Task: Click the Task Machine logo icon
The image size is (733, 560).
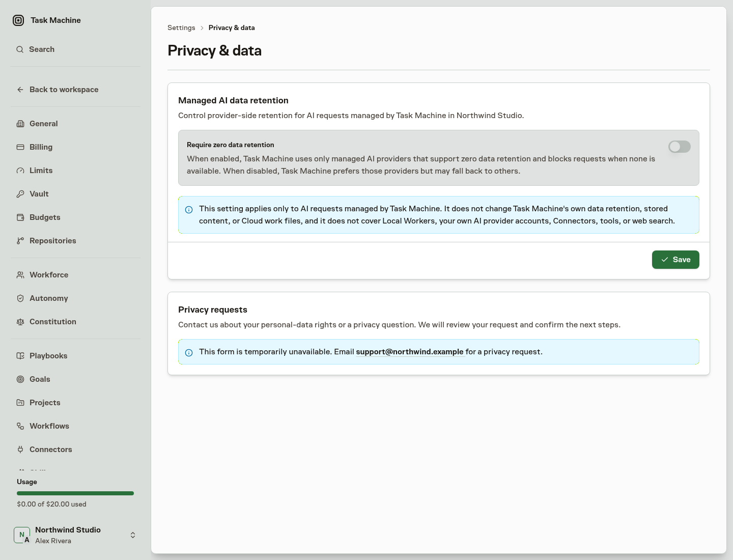Action: (x=18, y=20)
